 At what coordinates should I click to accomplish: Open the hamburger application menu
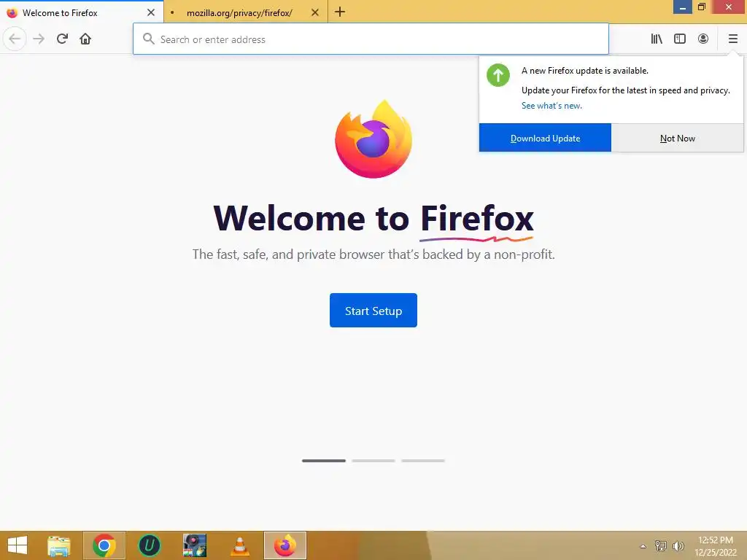732,39
